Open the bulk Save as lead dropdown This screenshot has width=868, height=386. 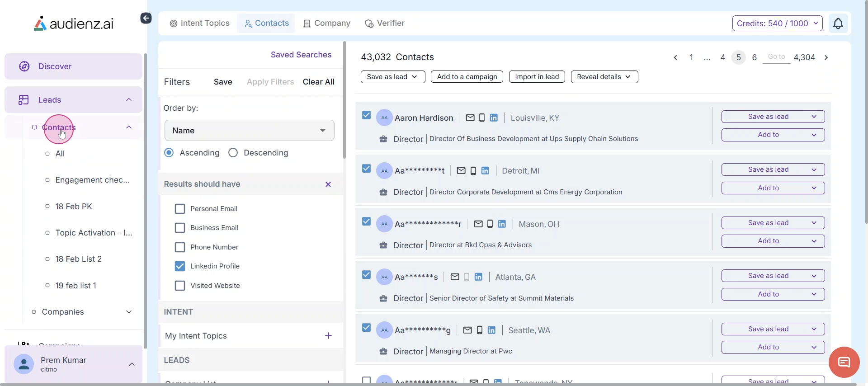tap(393, 77)
